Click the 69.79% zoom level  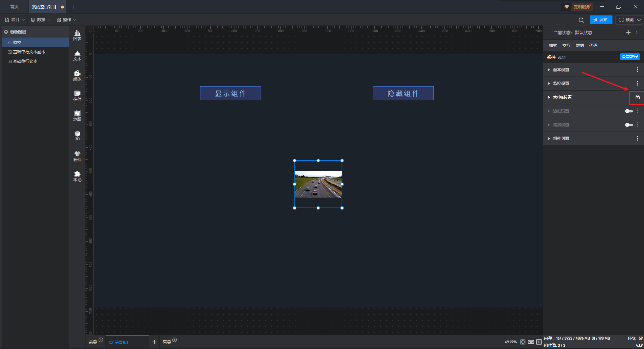pyautogui.click(x=511, y=342)
